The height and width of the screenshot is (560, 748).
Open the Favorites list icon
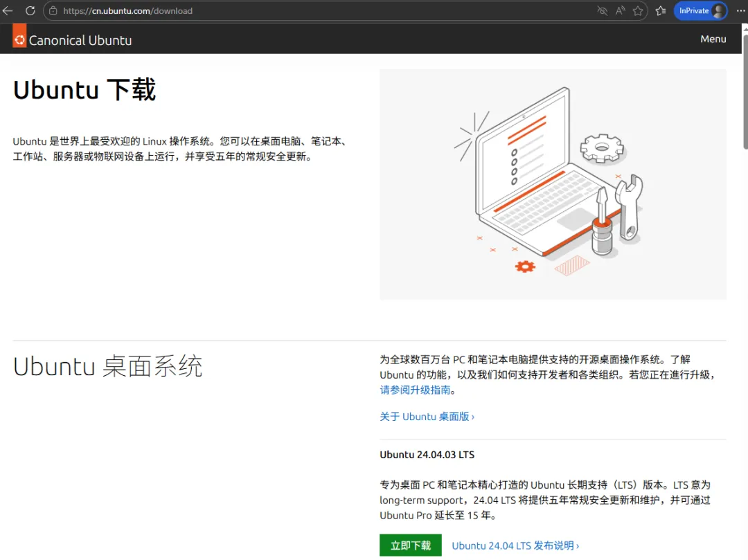[x=661, y=10]
